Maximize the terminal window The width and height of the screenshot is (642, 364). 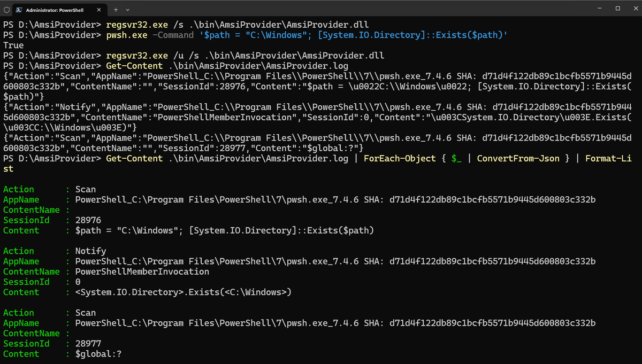(x=617, y=9)
